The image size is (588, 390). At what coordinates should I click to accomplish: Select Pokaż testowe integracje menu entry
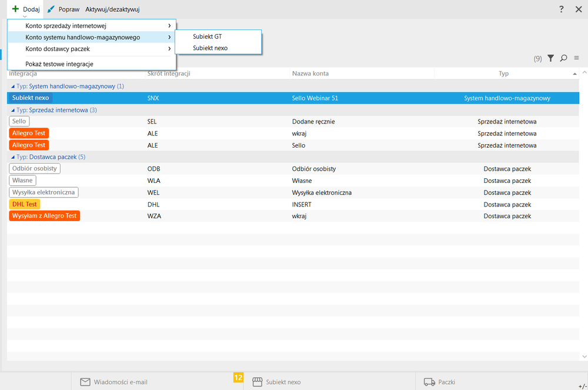59,64
